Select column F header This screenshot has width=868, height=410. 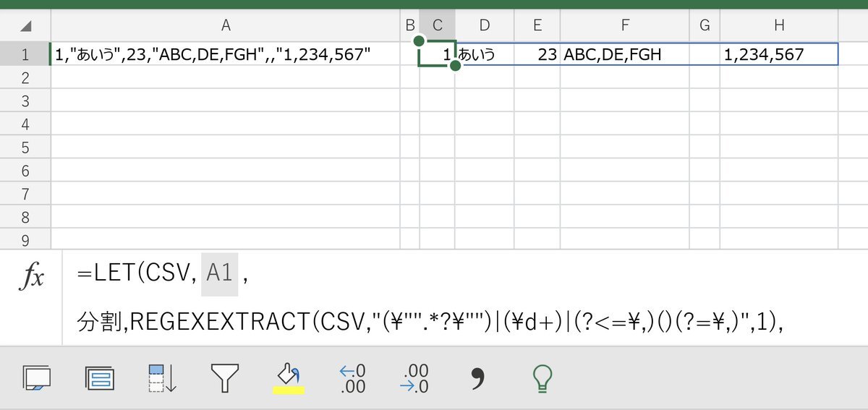coord(624,25)
